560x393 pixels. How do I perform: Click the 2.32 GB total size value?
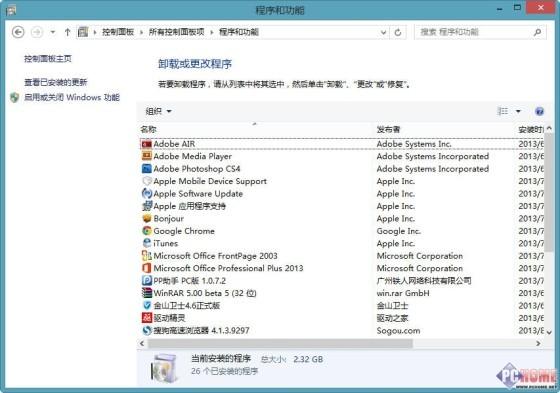pos(308,359)
